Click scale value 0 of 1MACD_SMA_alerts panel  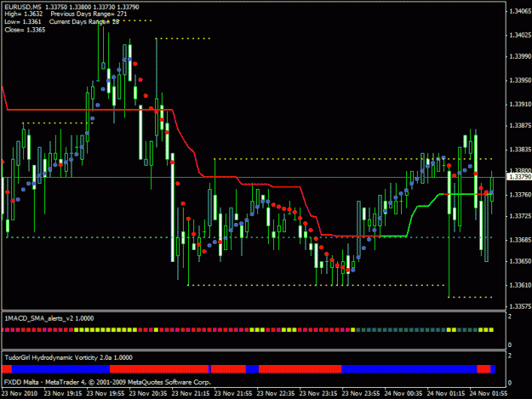point(510,345)
